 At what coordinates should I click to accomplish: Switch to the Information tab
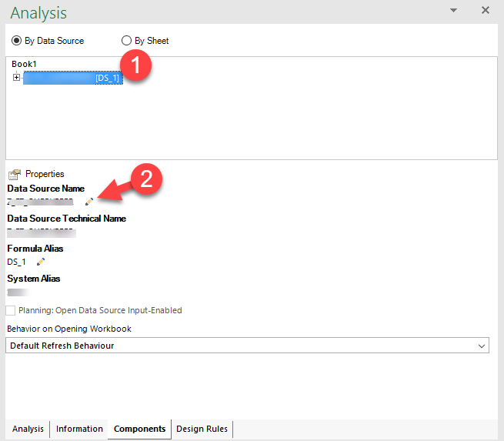point(79,429)
